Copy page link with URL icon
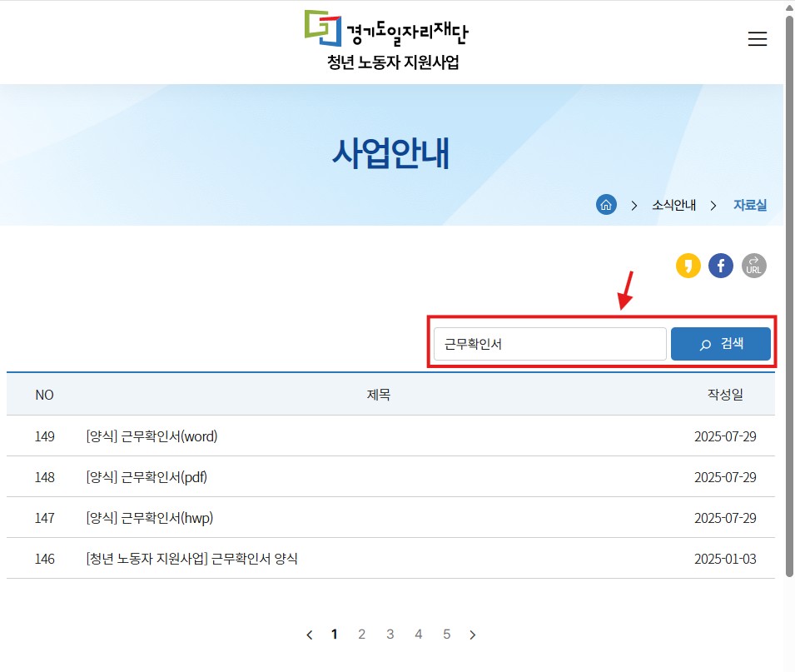The image size is (795, 672). pyautogui.click(x=753, y=266)
